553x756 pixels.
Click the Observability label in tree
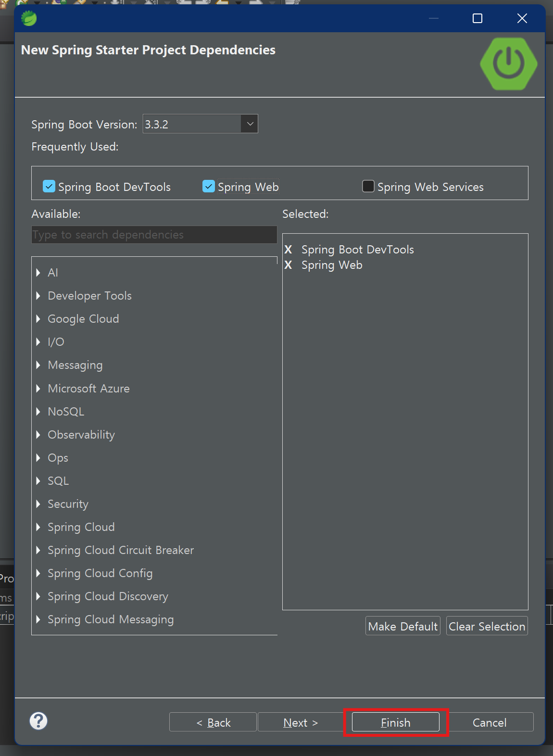pos(81,434)
